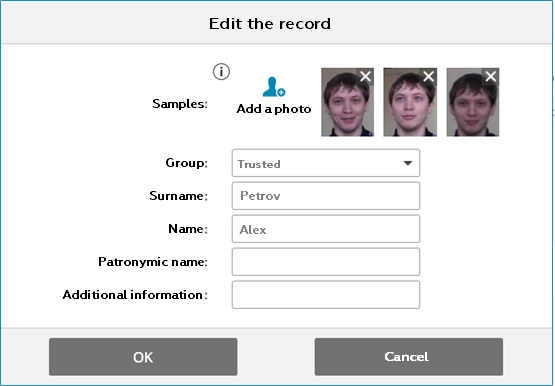Select the middle face sample thumbnail
This screenshot has width=555, height=386.
[x=410, y=102]
